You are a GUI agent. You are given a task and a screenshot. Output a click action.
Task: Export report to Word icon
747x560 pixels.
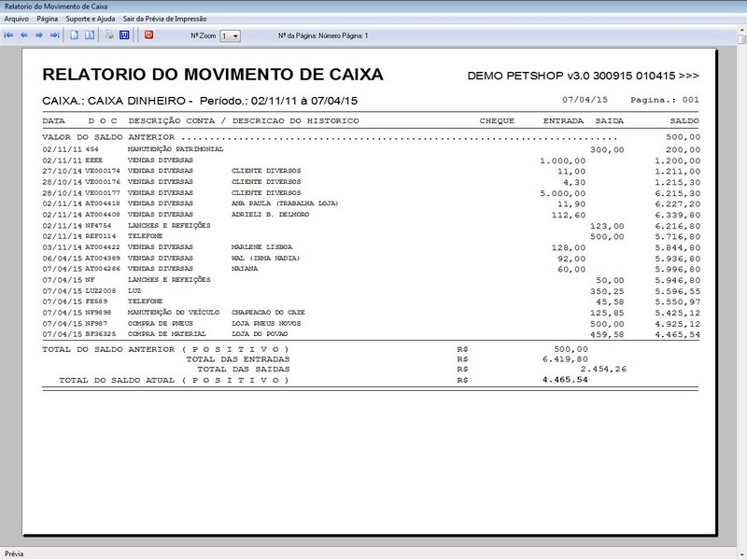[124, 35]
